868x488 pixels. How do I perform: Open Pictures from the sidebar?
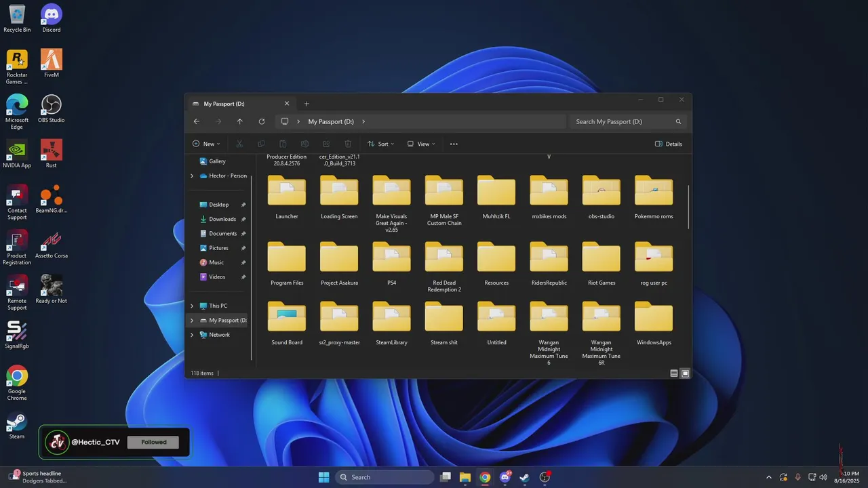pos(218,248)
